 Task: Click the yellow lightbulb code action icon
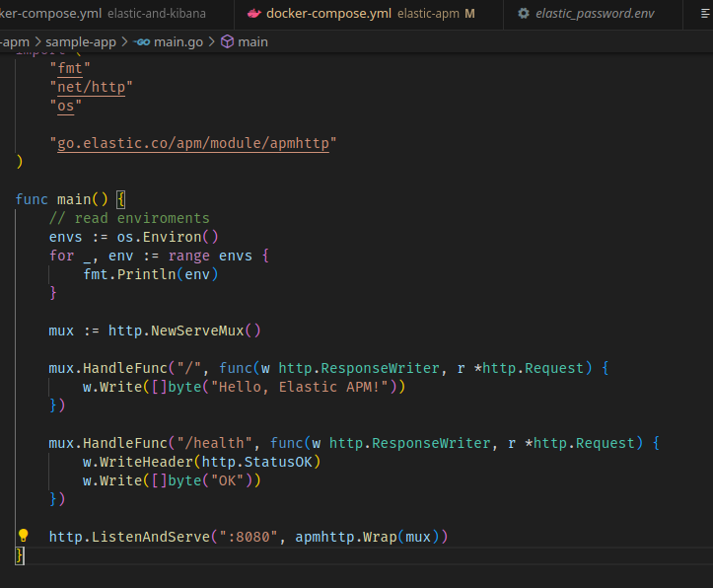24,536
